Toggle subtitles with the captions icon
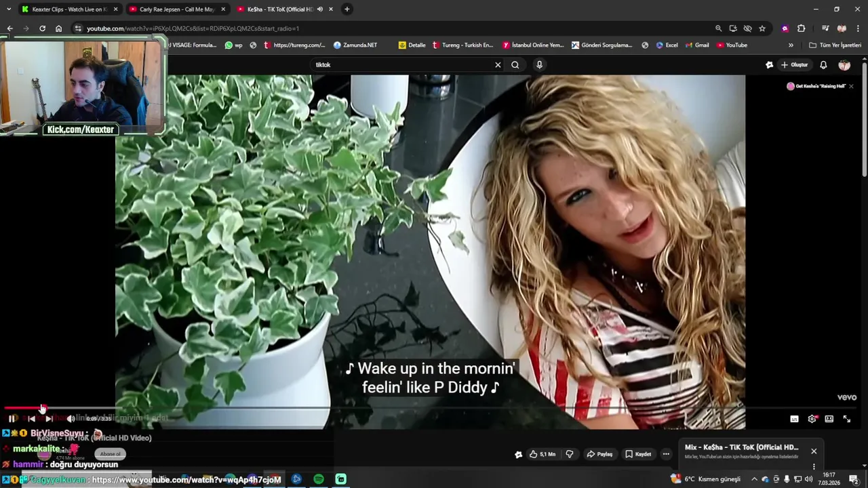Image resolution: width=868 pixels, height=488 pixels. point(794,419)
